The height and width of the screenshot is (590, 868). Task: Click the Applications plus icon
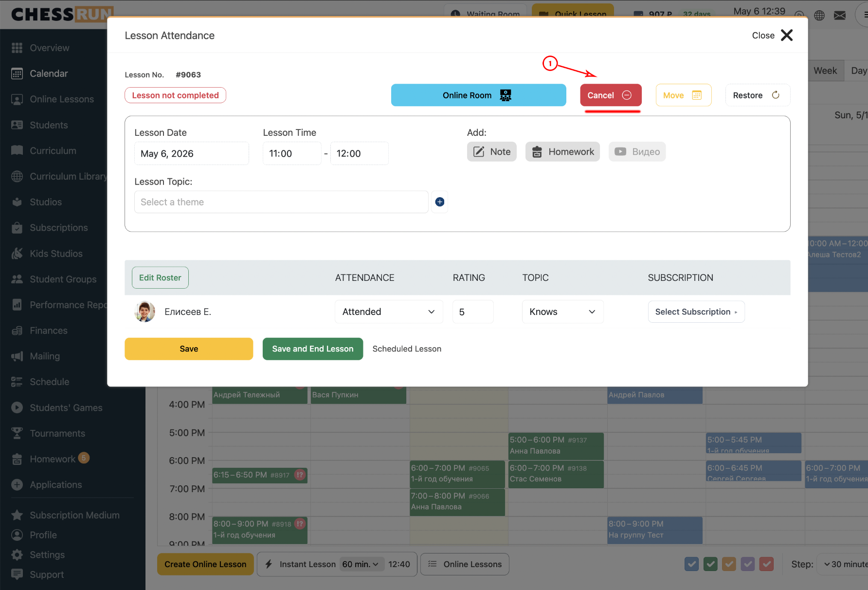point(17,485)
